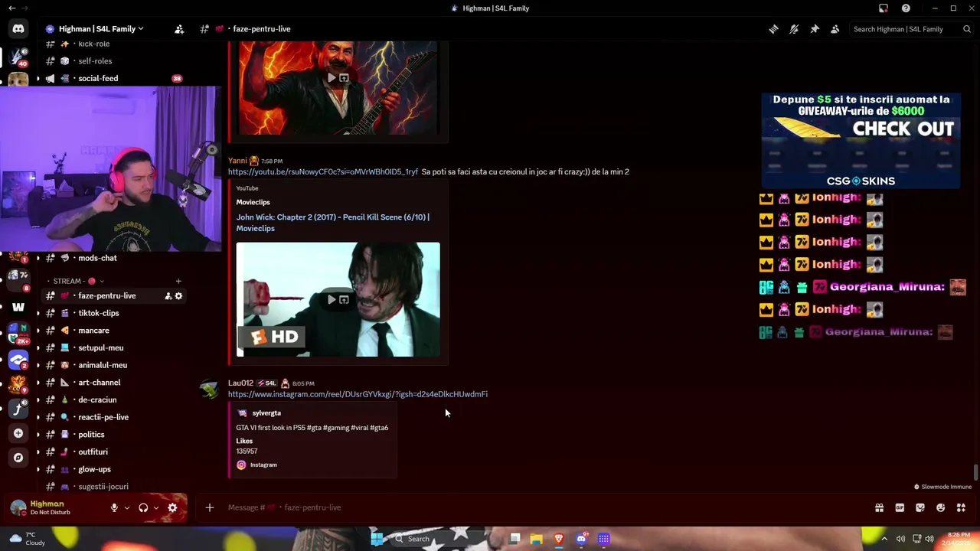The width and height of the screenshot is (980, 551).
Task: Click the taskbar Search box
Action: tap(436, 539)
